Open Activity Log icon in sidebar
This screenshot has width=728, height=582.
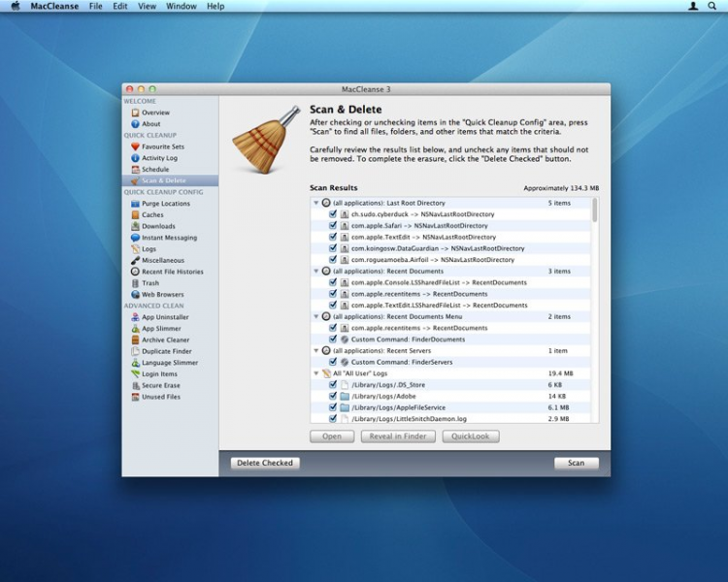pyautogui.click(x=135, y=158)
